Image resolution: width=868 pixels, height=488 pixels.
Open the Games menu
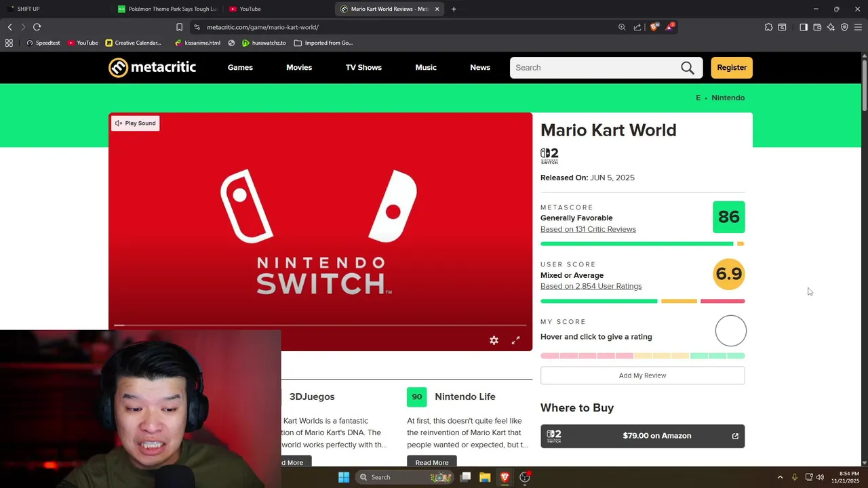(240, 68)
